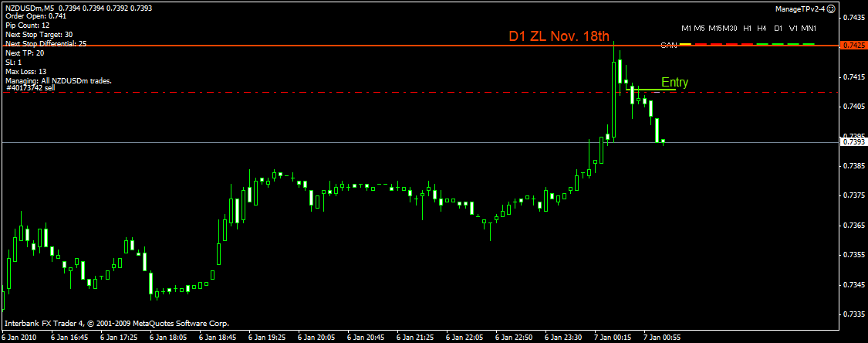
Task: Click the 6 Jan 20:05 time axis label
Action: point(316,336)
